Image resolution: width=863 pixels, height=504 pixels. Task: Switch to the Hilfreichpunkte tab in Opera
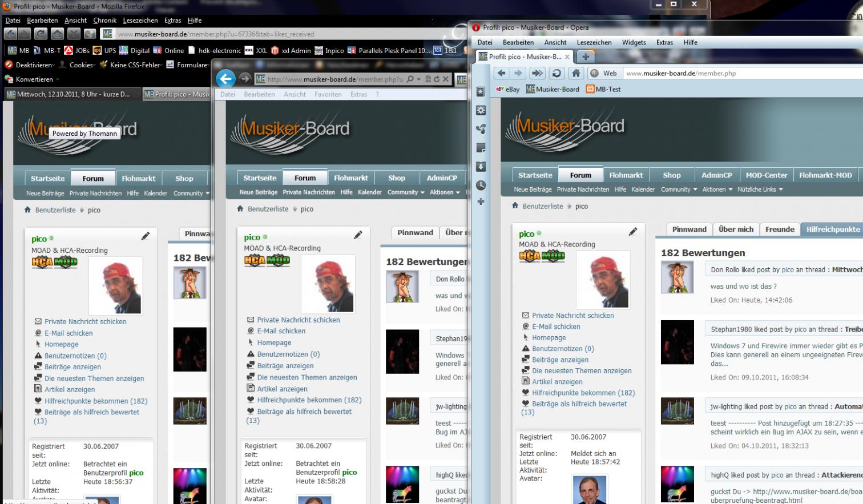833,229
